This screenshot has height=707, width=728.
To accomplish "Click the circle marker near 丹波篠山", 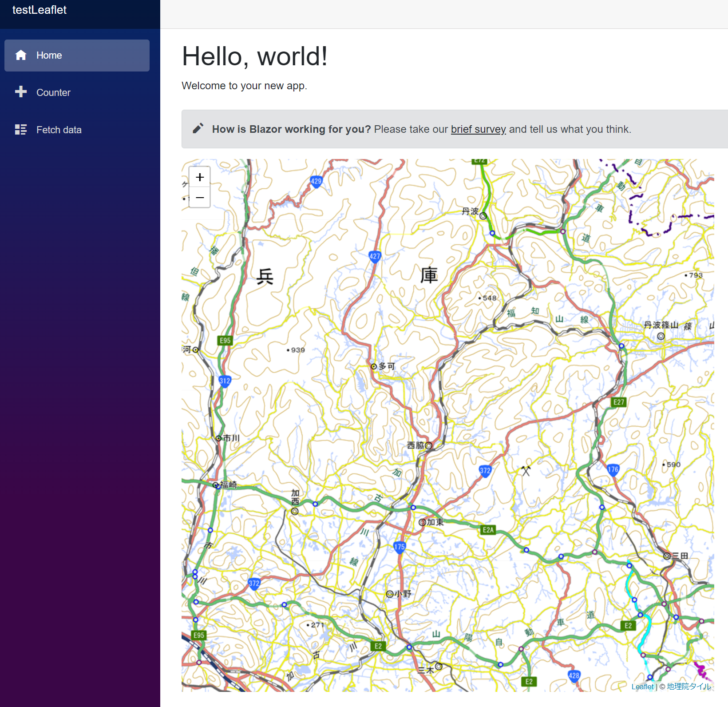I will click(x=661, y=337).
